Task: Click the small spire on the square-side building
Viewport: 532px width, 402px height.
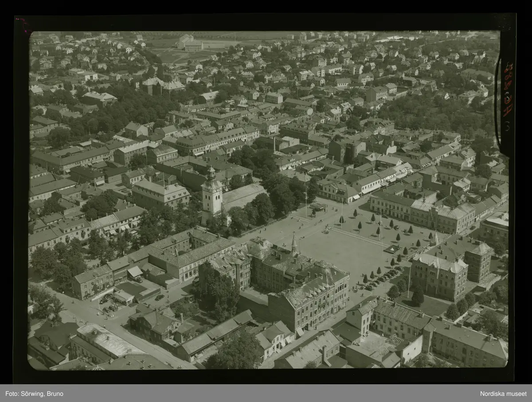Action: coord(294,244)
